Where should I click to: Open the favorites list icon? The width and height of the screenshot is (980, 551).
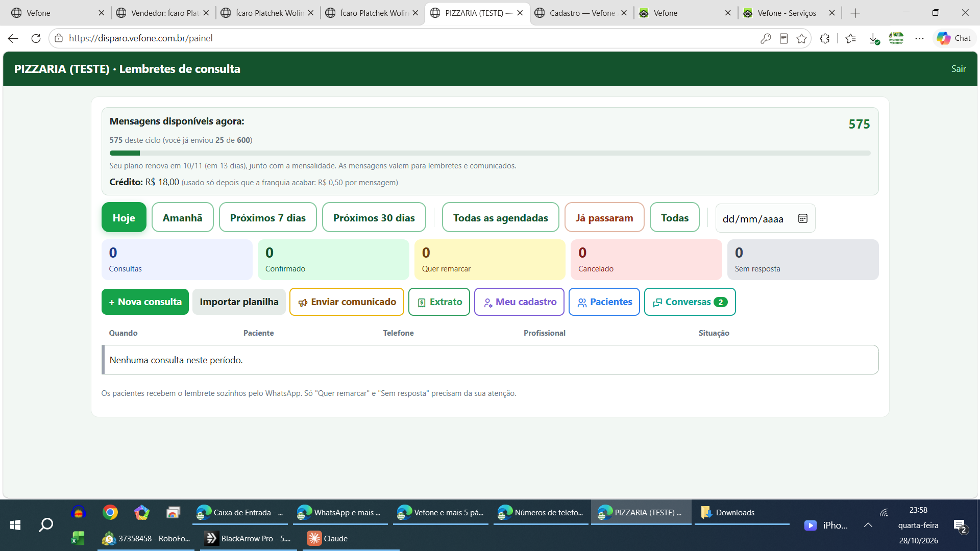(850, 38)
